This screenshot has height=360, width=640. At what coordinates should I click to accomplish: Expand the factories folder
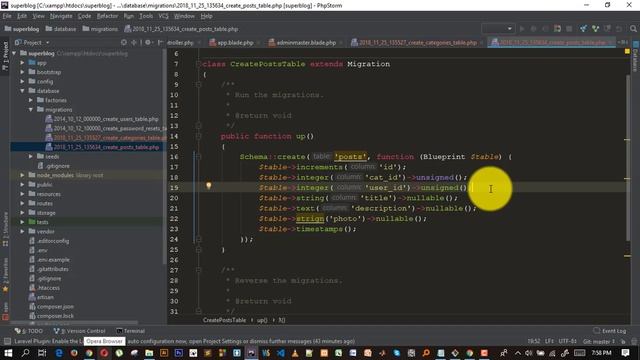pyautogui.click(x=31, y=100)
